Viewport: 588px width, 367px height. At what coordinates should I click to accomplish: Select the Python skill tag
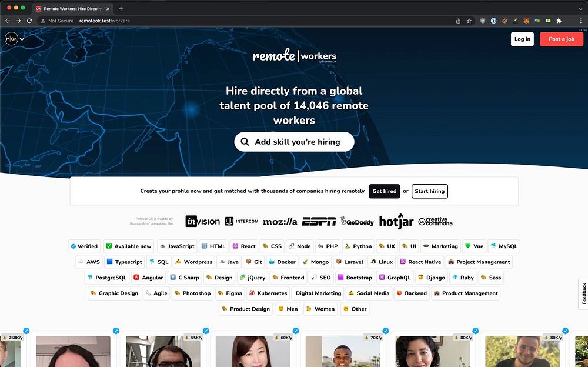click(358, 246)
